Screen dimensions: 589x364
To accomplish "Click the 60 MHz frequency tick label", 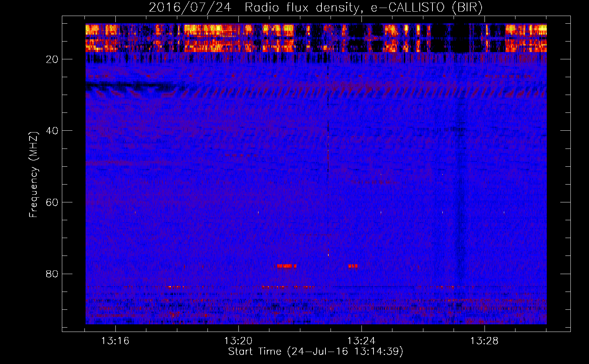I will click(52, 202).
